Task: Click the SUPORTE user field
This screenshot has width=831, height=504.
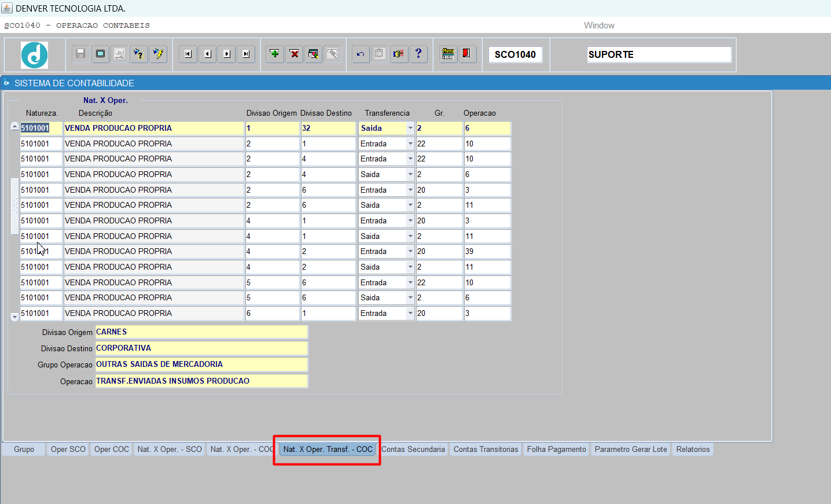Action: [659, 54]
